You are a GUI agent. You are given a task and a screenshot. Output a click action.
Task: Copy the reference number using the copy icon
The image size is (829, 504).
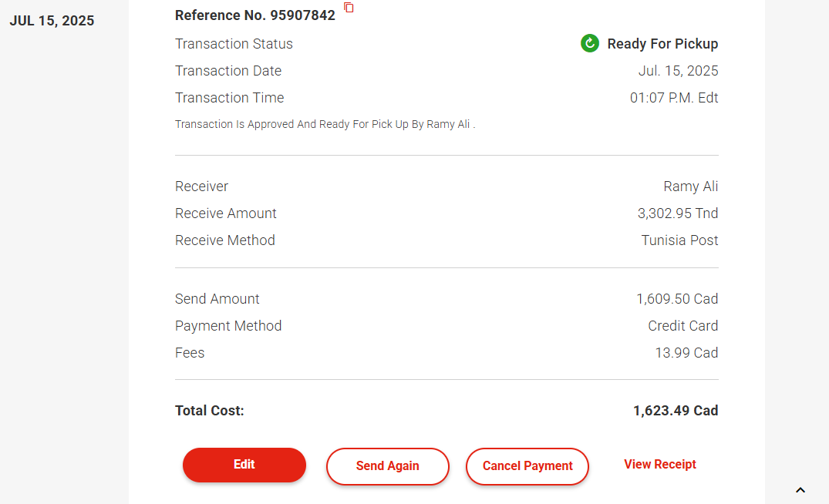[349, 8]
